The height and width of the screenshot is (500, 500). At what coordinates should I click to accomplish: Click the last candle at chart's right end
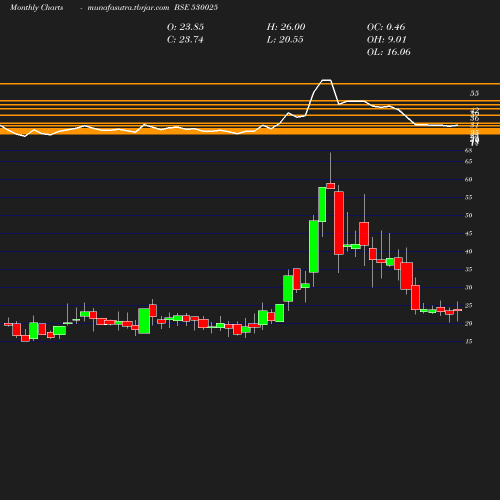pos(457,310)
